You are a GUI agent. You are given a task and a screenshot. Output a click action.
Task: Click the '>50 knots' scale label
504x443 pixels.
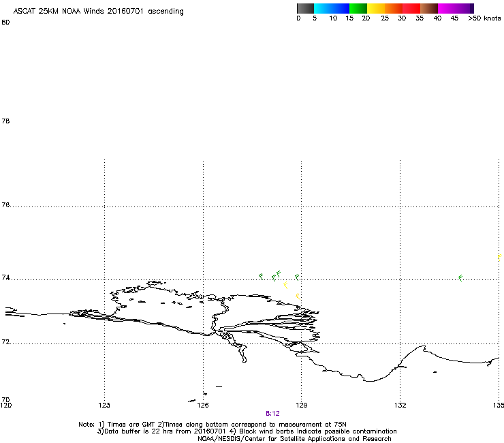point(484,18)
